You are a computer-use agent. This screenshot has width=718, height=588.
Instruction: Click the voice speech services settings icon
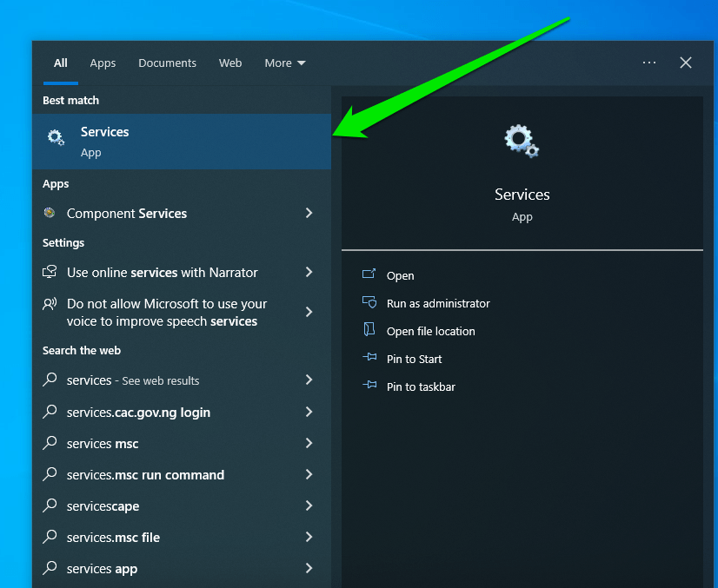[x=50, y=304]
